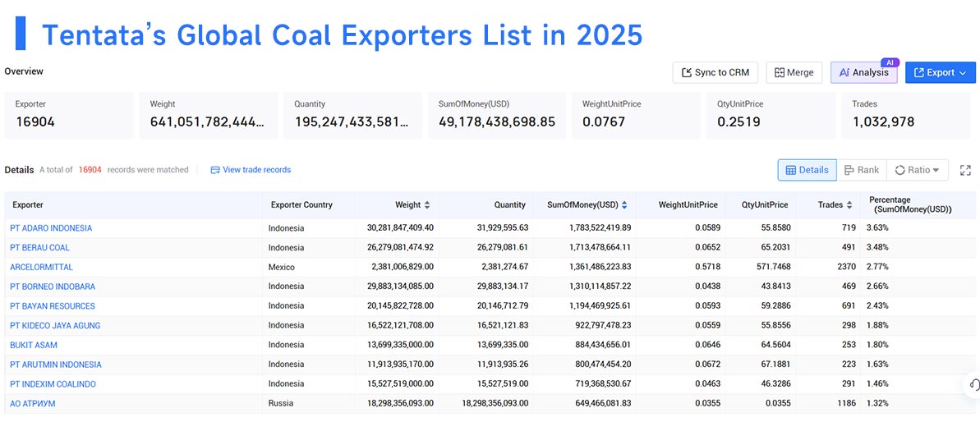The width and height of the screenshot is (980, 422).
Task: Open the Ratio dropdown tab
Action: pos(917,170)
